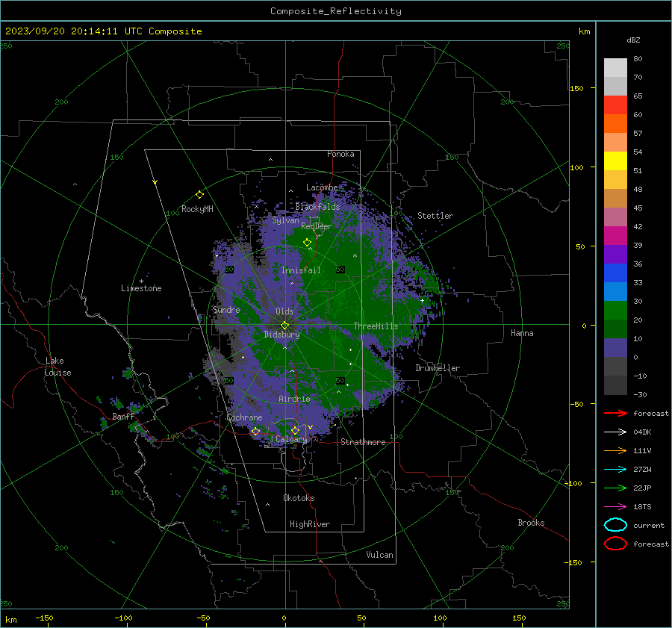Select the 0 dBZ purple color swatch

(615, 348)
